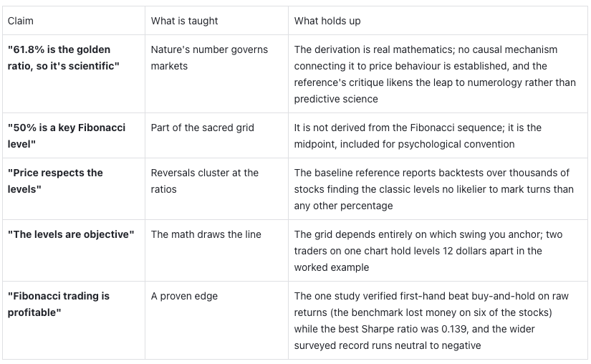Click the "Reversals cluster at the ratios" cell
The height and width of the screenshot is (364, 591).
217,188
